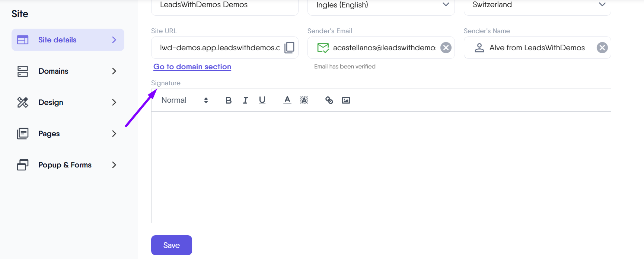Insert a link in the signature
644x259 pixels.
(x=329, y=100)
